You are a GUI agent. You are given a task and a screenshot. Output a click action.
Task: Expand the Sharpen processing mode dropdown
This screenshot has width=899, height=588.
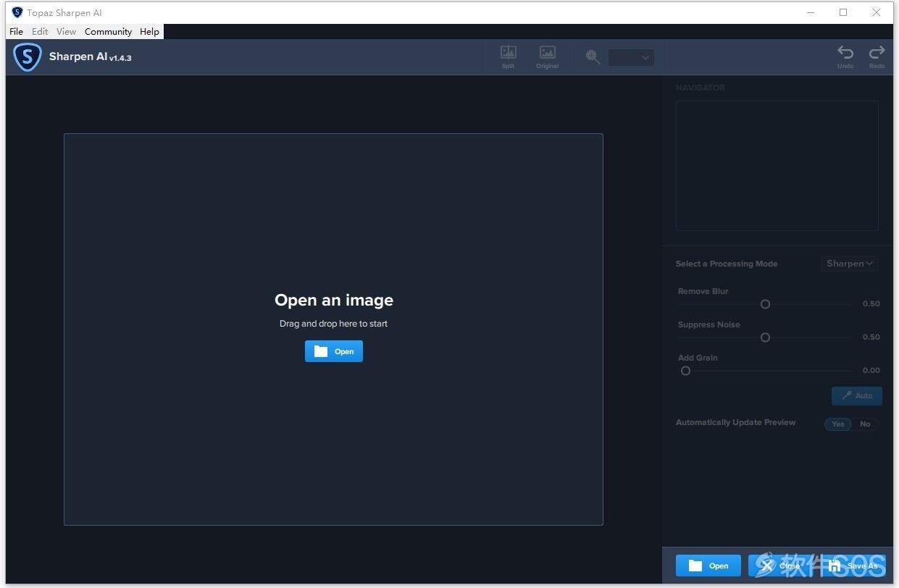[850, 264]
